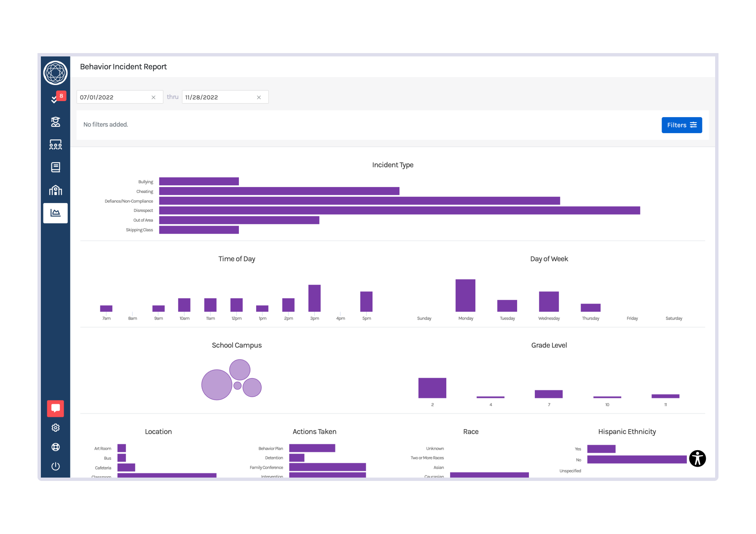
Task: Click the Disrespect incident type bar
Action: (x=399, y=211)
